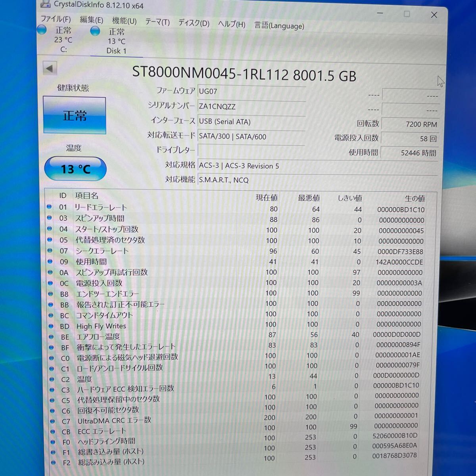Switch to the Disk 1 tab
The height and width of the screenshot is (476, 476).
click(x=116, y=41)
